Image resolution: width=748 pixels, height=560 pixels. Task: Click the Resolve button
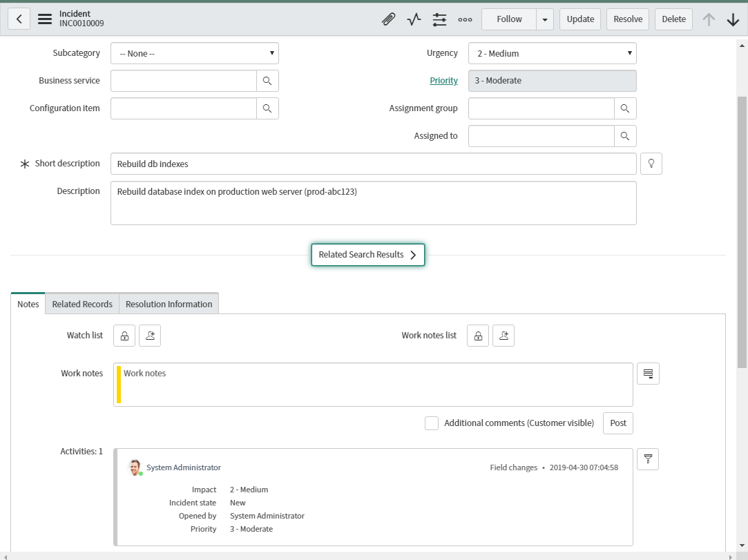[x=627, y=19]
